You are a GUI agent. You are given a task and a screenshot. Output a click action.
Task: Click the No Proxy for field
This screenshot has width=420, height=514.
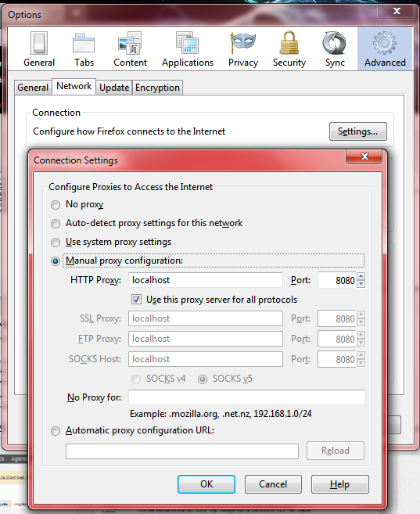tap(247, 397)
